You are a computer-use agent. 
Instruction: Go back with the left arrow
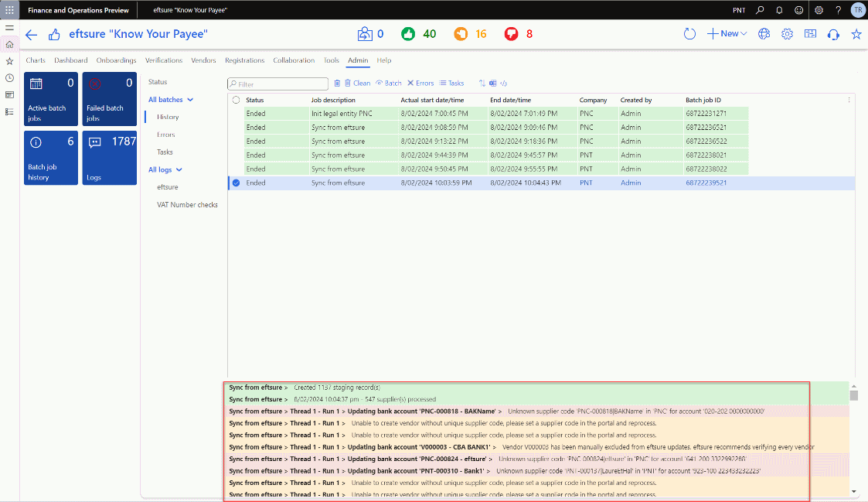pos(31,34)
